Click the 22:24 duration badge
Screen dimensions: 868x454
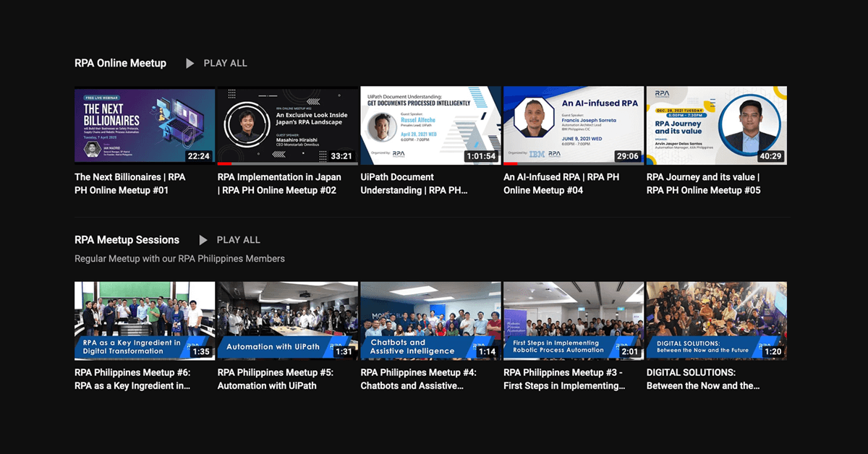197,156
